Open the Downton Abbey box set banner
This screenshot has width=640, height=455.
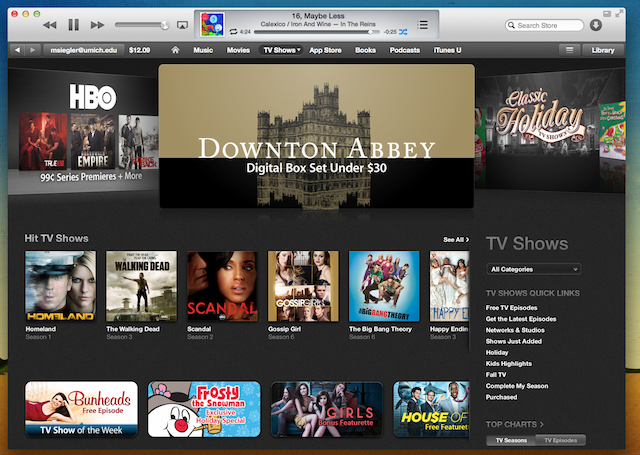316,136
